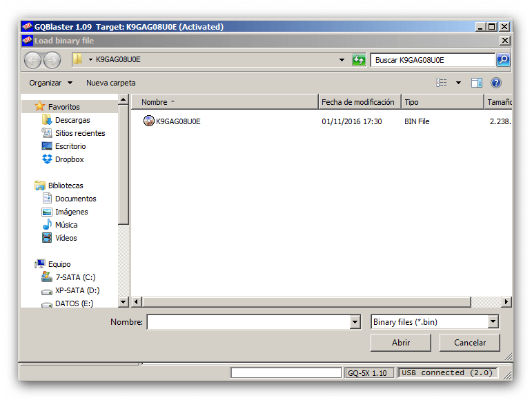
Task: Open the address bar path dropdown
Action: pos(342,60)
